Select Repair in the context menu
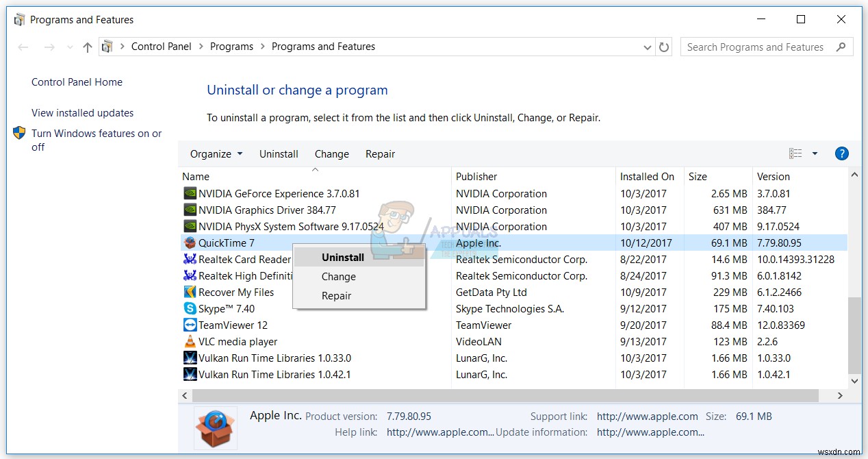 (x=336, y=295)
